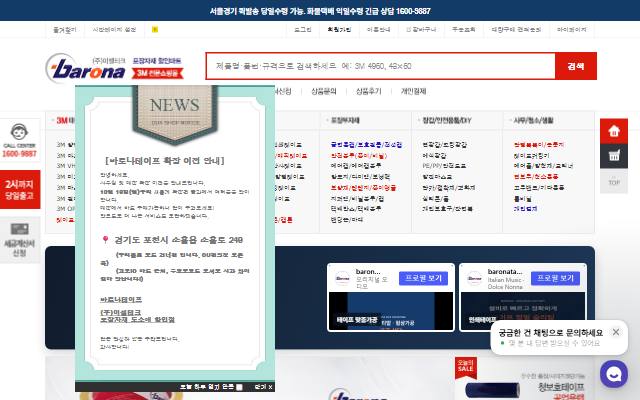Screen dimensions: 640x400
Task: Click the red home icon in right sidebar
Action: coord(613,131)
